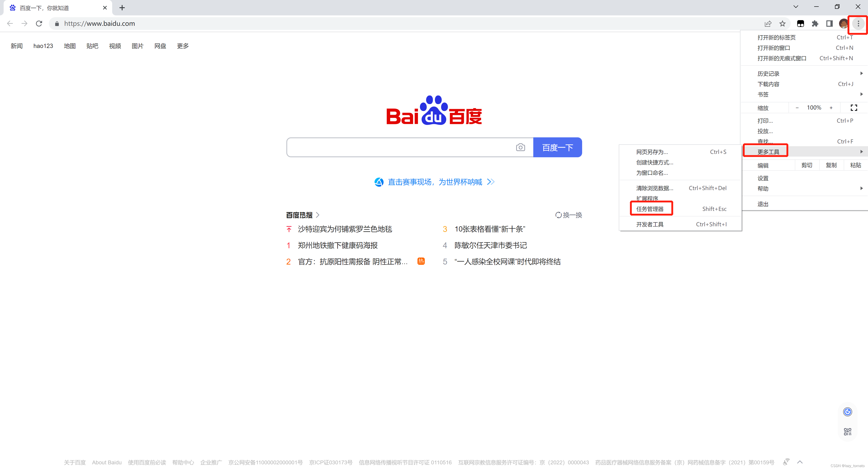Open 开发者工具 from submenu
Screen dimensions: 868x470
[680, 224]
